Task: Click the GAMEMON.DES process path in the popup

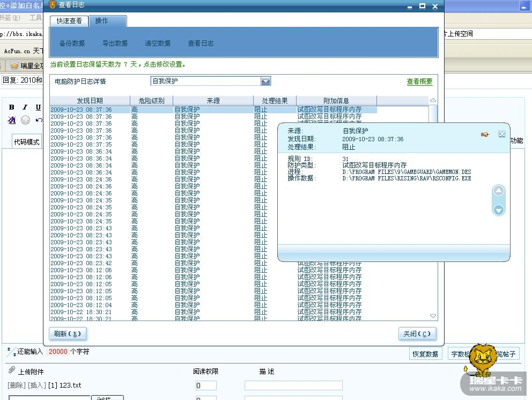Action: [x=407, y=172]
